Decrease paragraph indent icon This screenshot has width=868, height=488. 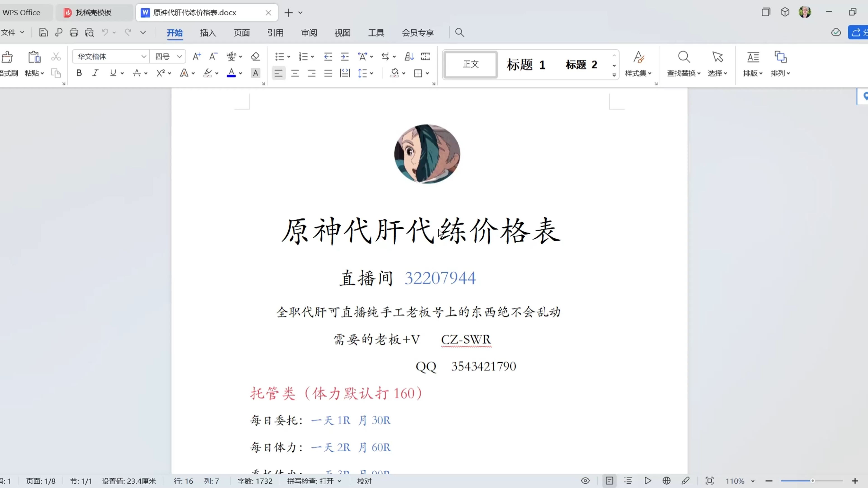(328, 56)
